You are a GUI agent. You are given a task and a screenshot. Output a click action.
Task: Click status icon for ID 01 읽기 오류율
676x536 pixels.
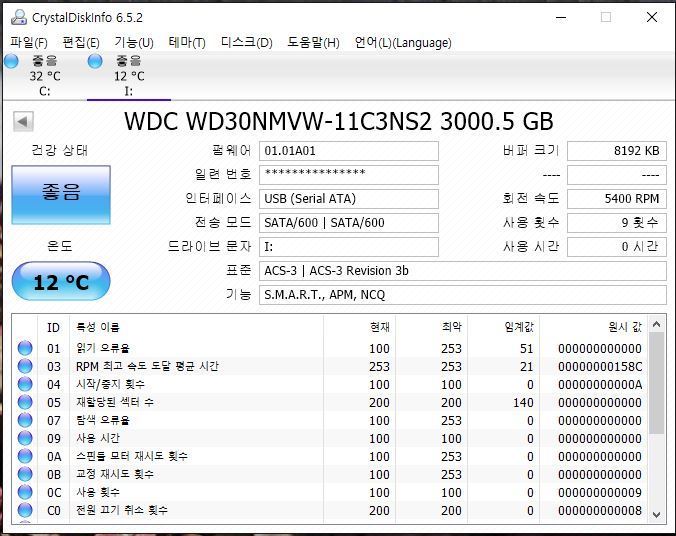(25, 348)
